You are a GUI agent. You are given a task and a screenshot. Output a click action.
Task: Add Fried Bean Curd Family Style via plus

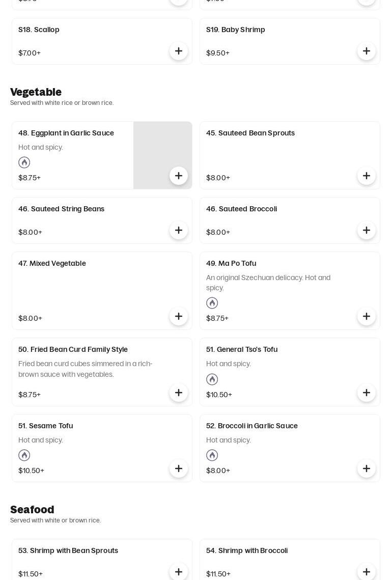click(179, 393)
